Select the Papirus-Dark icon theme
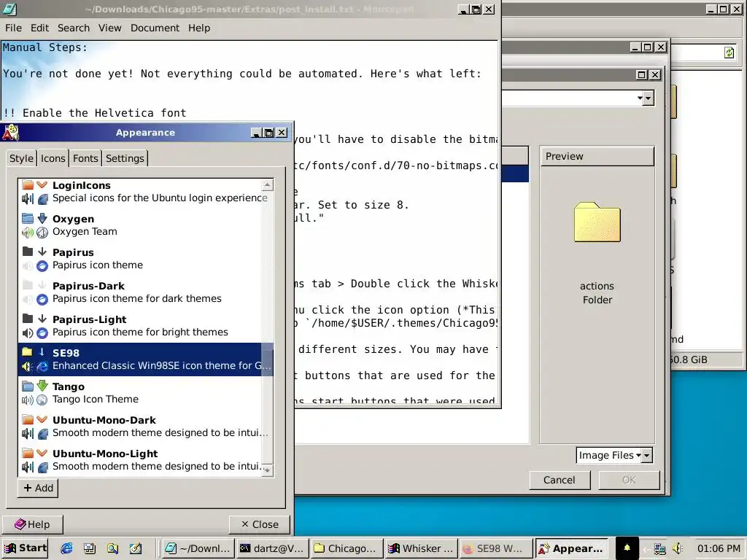Viewport: 747px width, 560px height. (145, 292)
